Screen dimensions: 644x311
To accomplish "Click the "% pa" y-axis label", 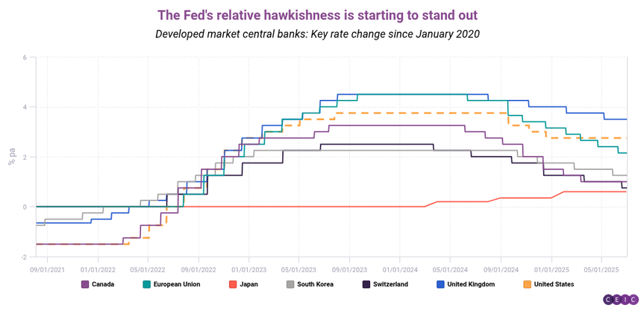I will point(11,157).
